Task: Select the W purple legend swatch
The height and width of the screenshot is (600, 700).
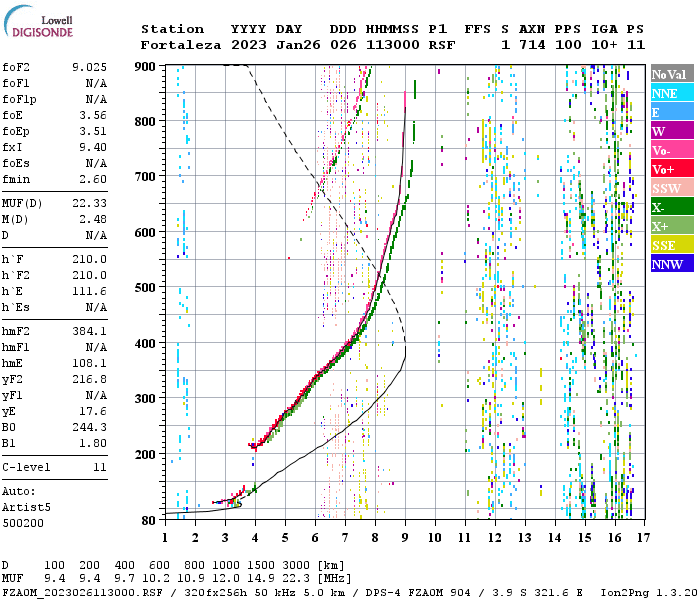Action: coord(672,131)
